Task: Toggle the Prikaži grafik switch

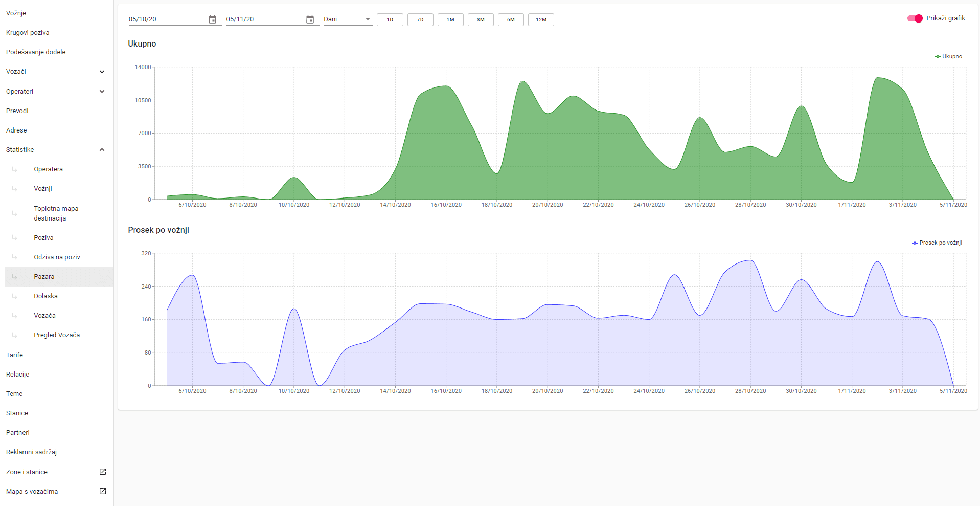Action: [x=915, y=18]
